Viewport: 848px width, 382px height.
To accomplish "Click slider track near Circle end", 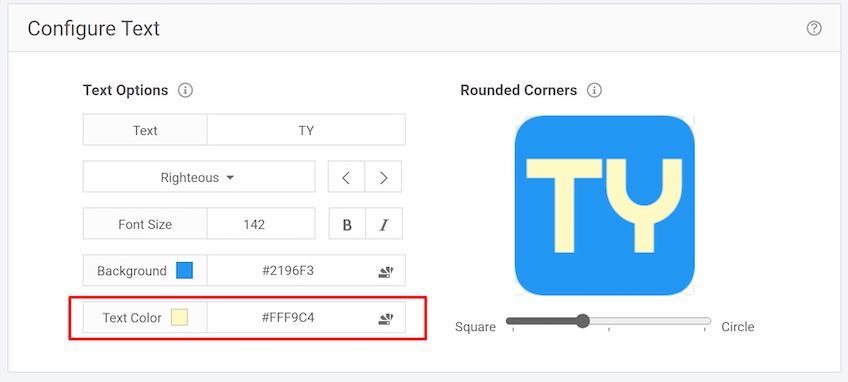I will pos(698,321).
